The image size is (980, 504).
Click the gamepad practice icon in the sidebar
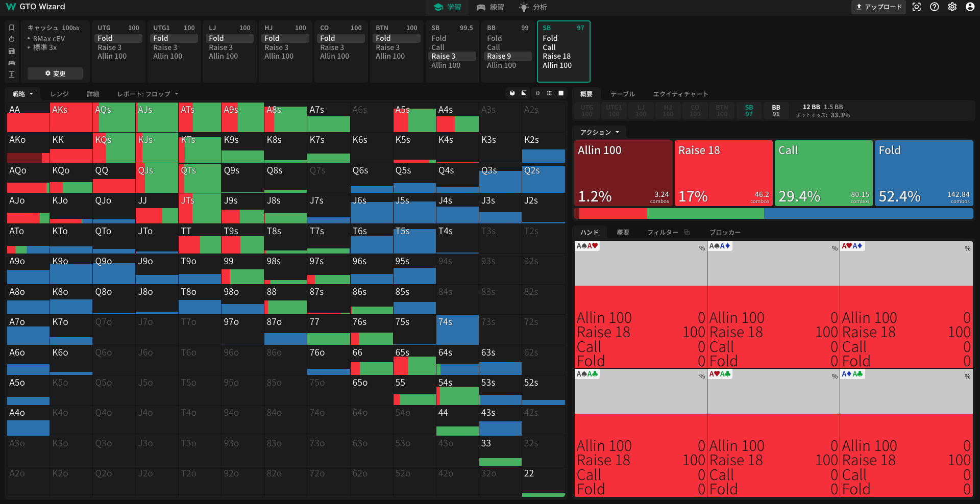pos(12,63)
